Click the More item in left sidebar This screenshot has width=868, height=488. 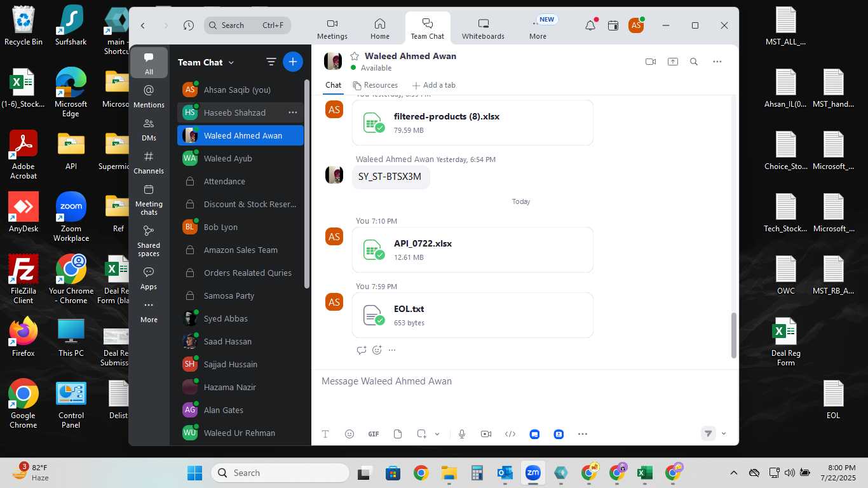149,311
